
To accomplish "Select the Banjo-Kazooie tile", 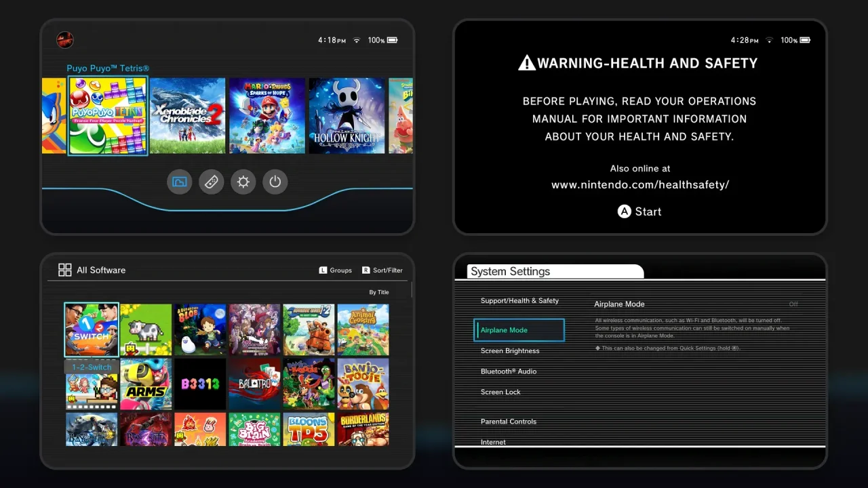I will point(309,384).
